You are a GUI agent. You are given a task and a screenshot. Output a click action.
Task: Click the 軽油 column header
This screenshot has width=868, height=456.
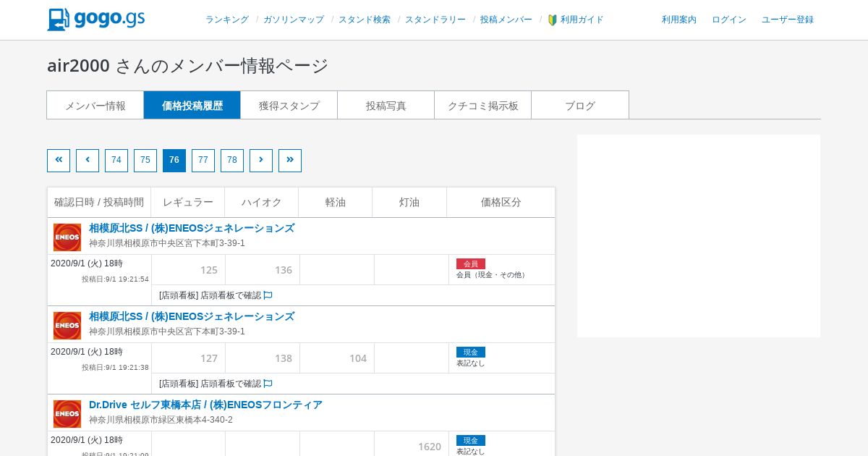pyautogui.click(x=336, y=203)
